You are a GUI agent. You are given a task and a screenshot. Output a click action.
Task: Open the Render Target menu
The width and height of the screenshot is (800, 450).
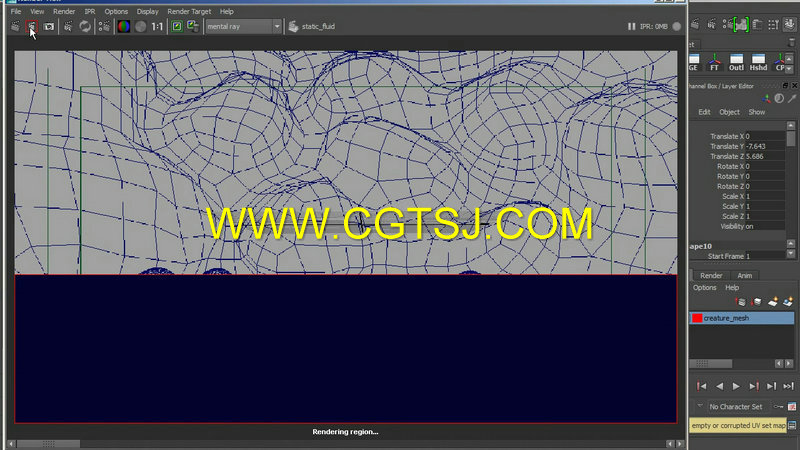[x=189, y=11]
